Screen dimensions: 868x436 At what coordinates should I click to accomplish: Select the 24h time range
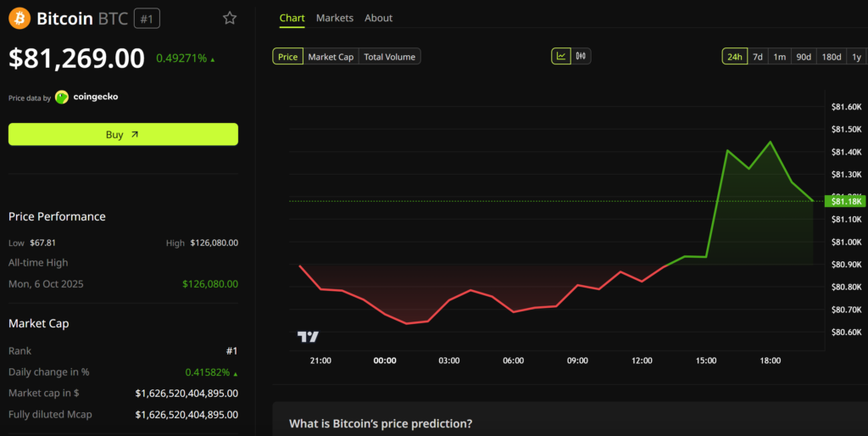pyautogui.click(x=735, y=57)
